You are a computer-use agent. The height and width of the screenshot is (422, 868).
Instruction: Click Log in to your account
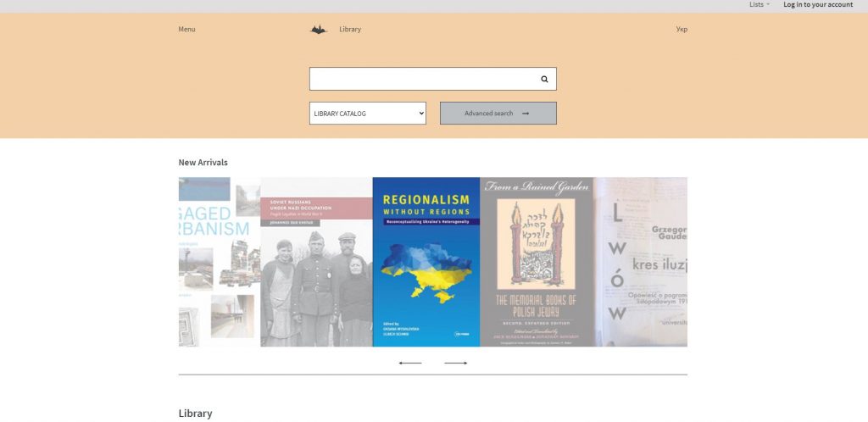coord(818,4)
